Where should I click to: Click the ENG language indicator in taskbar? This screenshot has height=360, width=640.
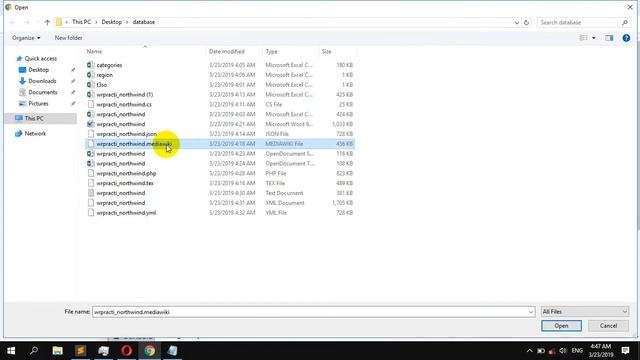click(577, 351)
